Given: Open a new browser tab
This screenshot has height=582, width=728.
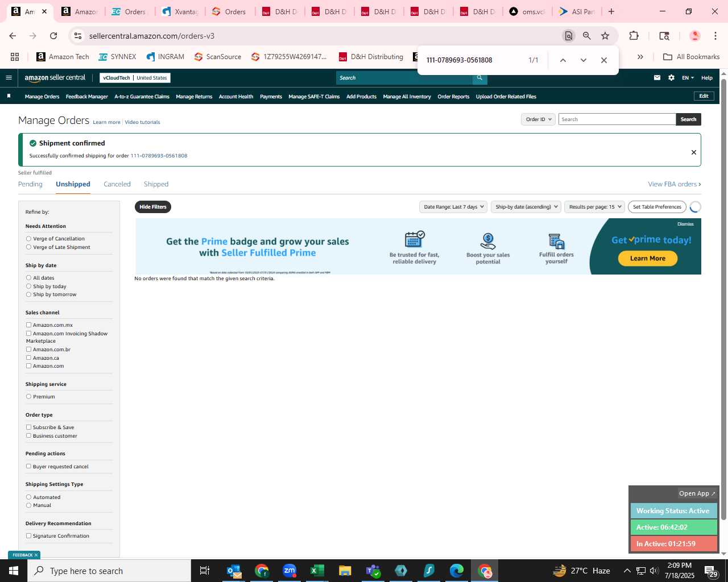Looking at the screenshot, I should [611, 11].
